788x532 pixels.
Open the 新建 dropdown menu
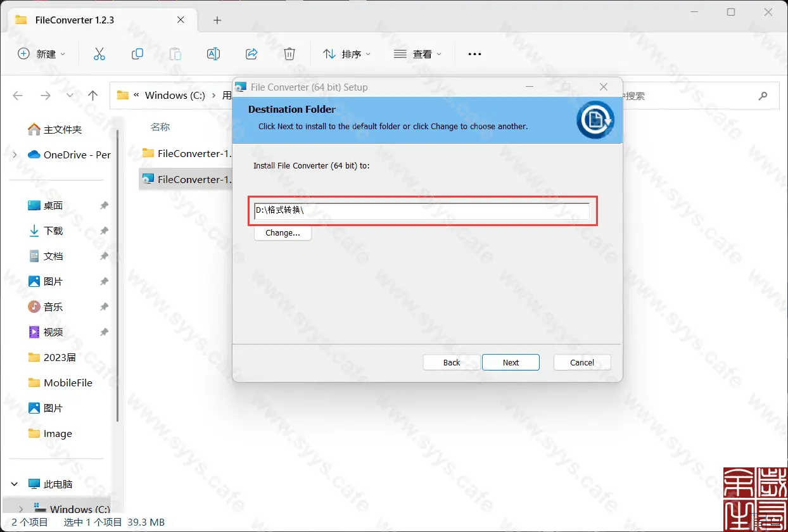(41, 54)
